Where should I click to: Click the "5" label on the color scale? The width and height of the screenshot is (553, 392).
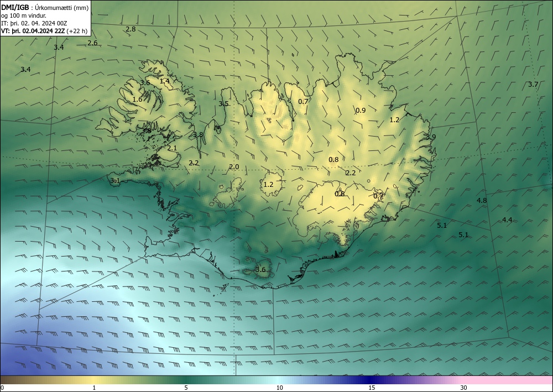(x=186, y=388)
